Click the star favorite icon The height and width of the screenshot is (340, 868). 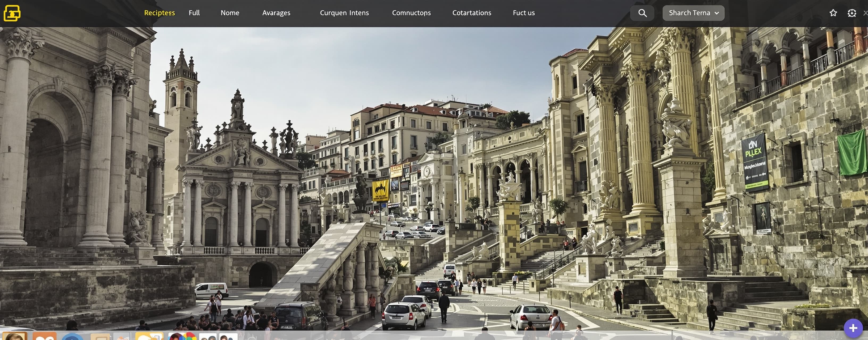point(833,13)
